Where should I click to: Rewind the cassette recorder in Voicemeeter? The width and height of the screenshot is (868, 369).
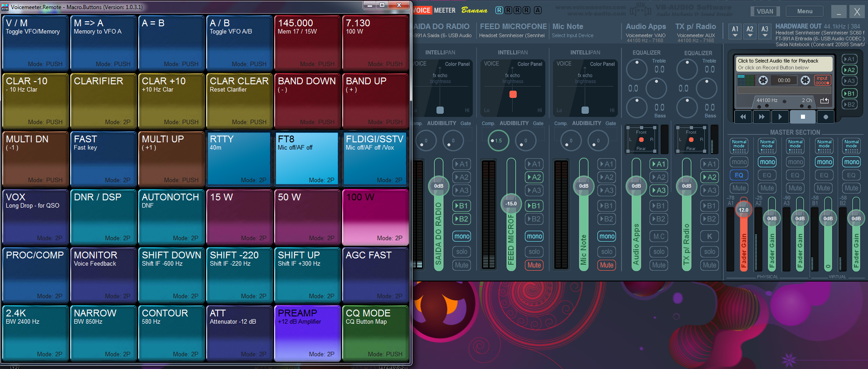click(x=743, y=117)
